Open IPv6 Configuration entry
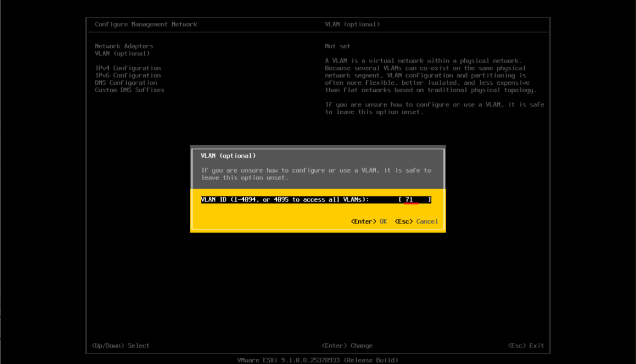The image size is (636, 364). (x=128, y=76)
